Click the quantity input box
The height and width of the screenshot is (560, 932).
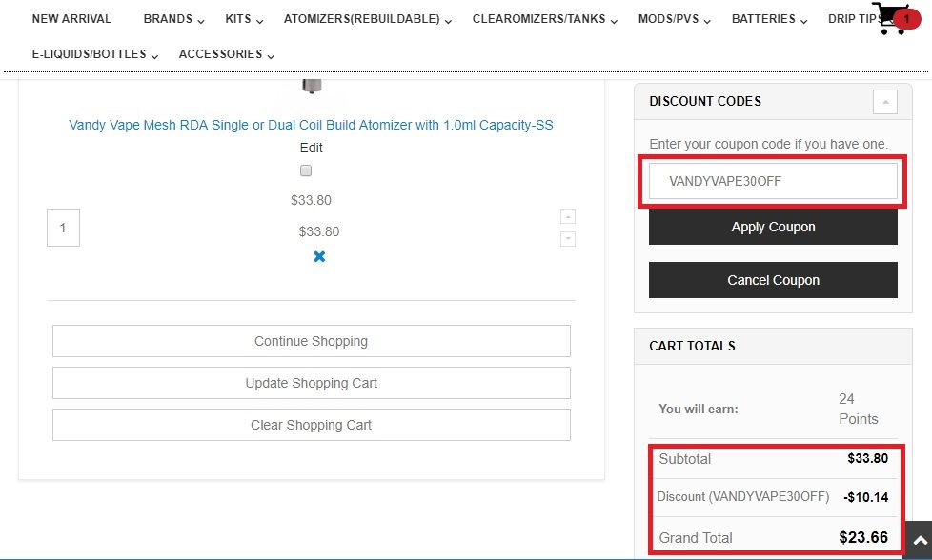click(x=63, y=229)
